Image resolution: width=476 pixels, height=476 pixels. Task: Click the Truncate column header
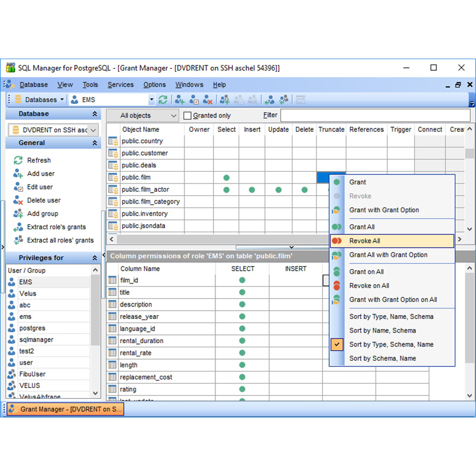331,129
